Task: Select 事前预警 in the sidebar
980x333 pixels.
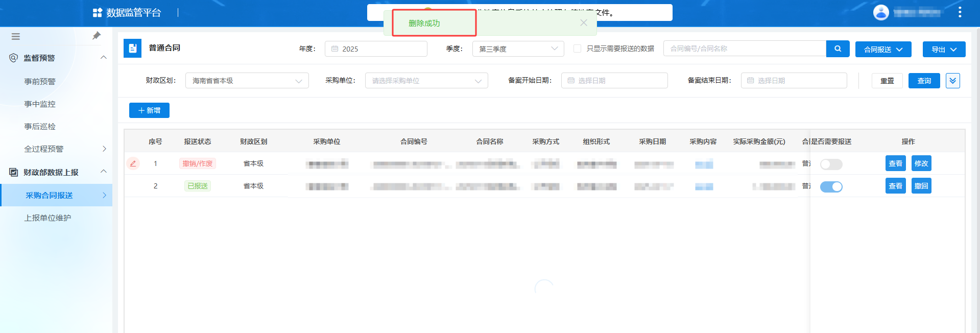Action: [x=40, y=82]
